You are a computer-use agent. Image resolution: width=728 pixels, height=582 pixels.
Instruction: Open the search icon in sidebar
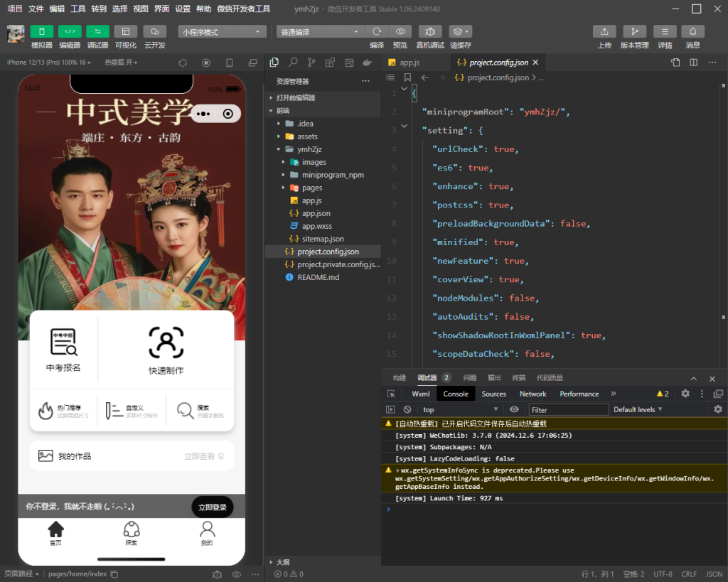tap(293, 63)
